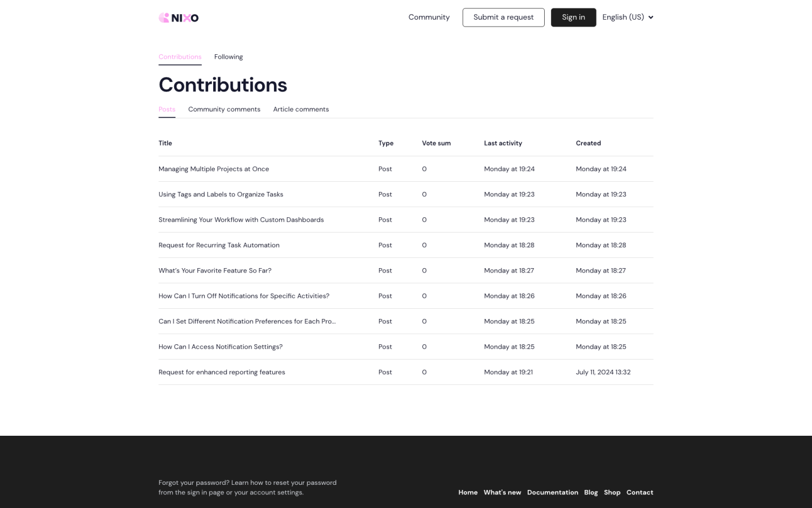Viewport: 812px width, 508px height.
Task: Select the Contributions tab
Action: click(x=180, y=57)
